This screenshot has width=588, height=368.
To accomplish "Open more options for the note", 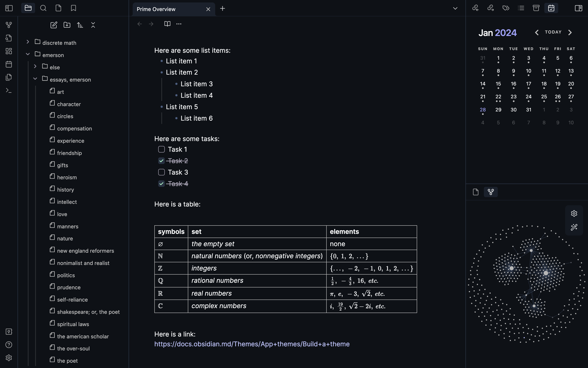I will tap(179, 24).
